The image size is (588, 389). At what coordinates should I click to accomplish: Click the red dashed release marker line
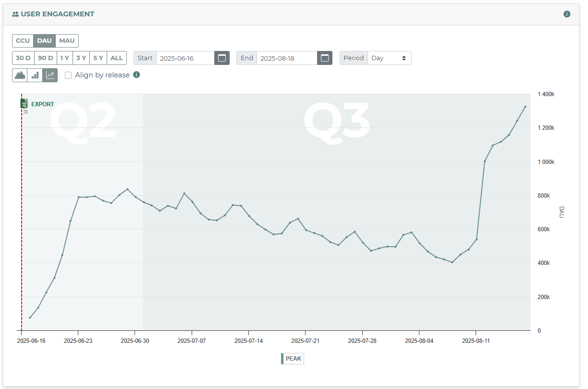tap(22, 212)
